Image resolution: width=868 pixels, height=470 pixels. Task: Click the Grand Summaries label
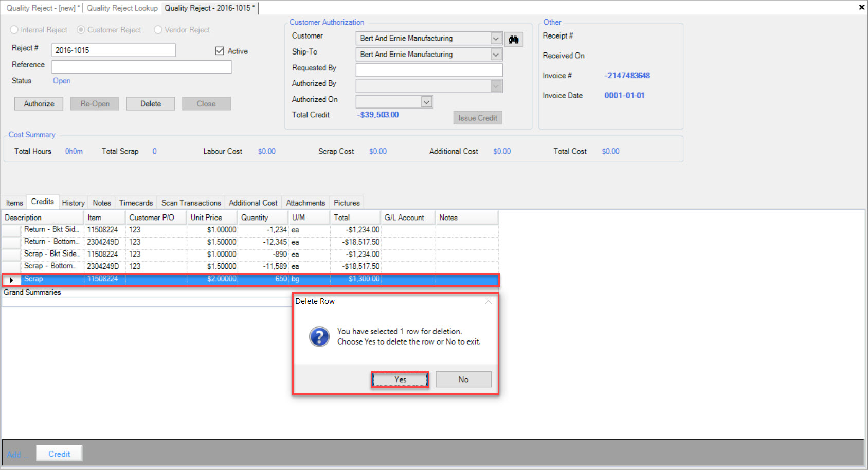click(x=32, y=292)
